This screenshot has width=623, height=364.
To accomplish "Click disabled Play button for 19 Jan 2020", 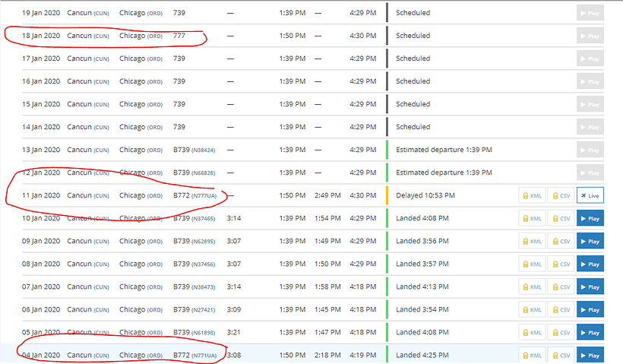I will 590,13.
